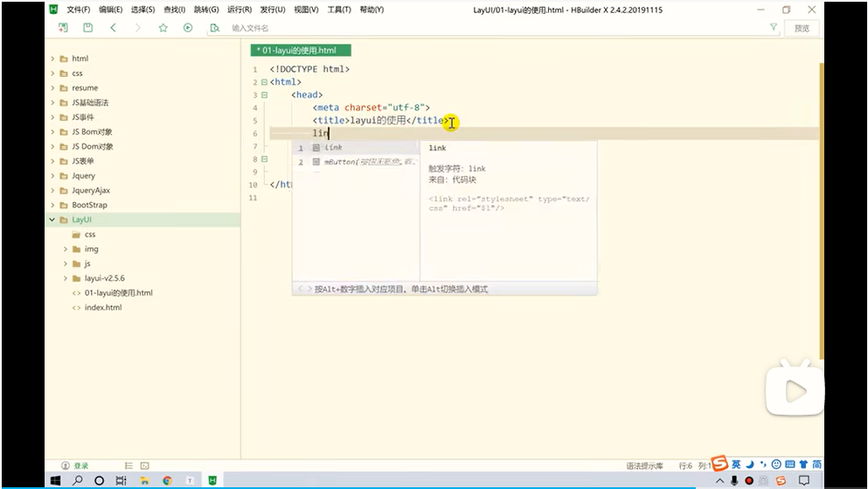Open the 运行(R) menu

click(240, 10)
